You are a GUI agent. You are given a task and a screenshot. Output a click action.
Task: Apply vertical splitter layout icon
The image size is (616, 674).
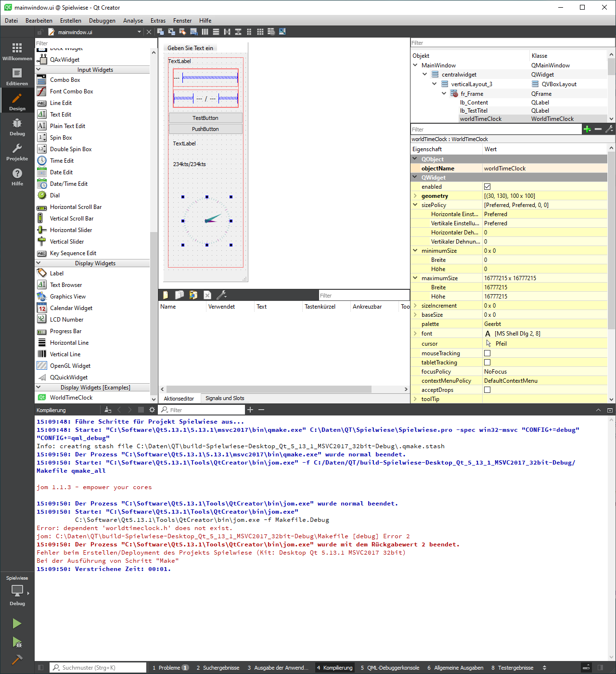click(x=238, y=32)
